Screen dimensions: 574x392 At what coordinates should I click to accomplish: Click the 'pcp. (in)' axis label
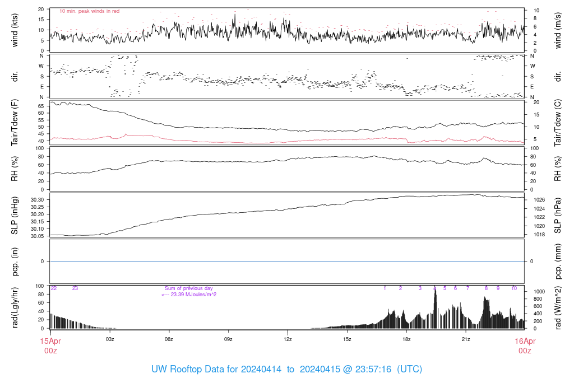[15, 262]
